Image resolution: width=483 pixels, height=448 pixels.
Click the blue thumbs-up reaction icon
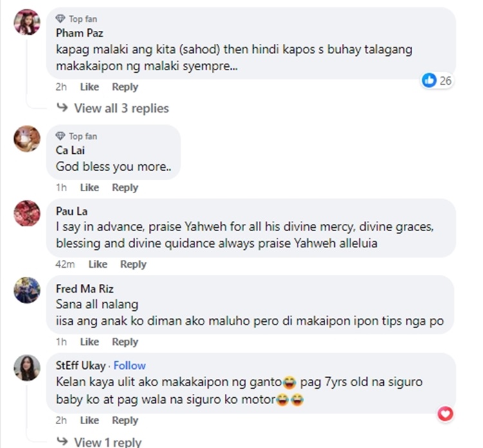[429, 80]
